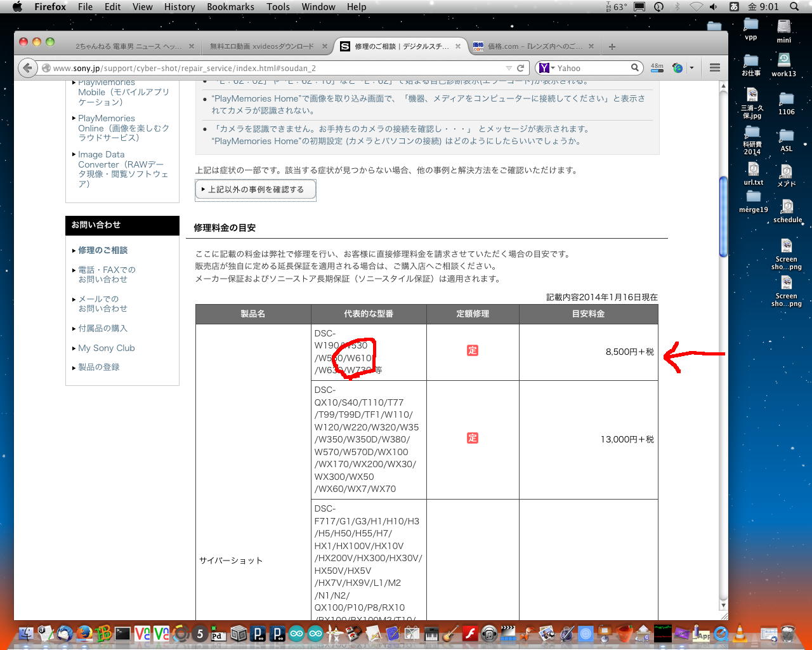Click the search magnifier in Yahoo box

pos(634,68)
